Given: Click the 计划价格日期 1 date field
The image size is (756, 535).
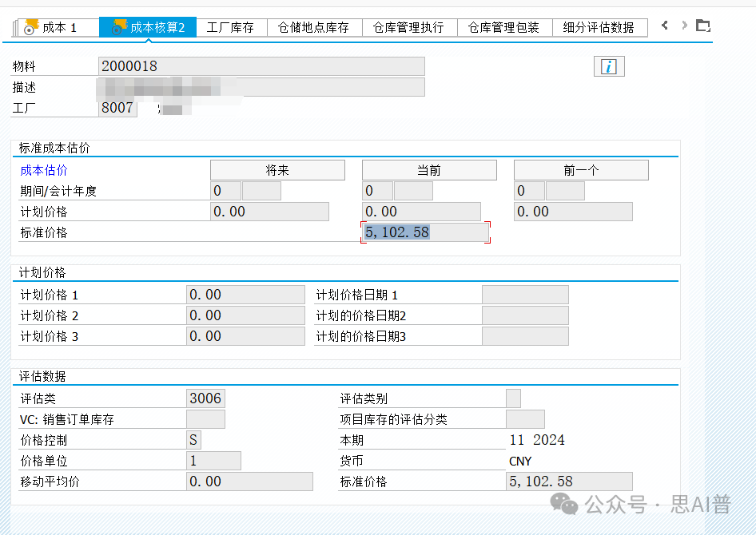Looking at the screenshot, I should click(525, 295).
